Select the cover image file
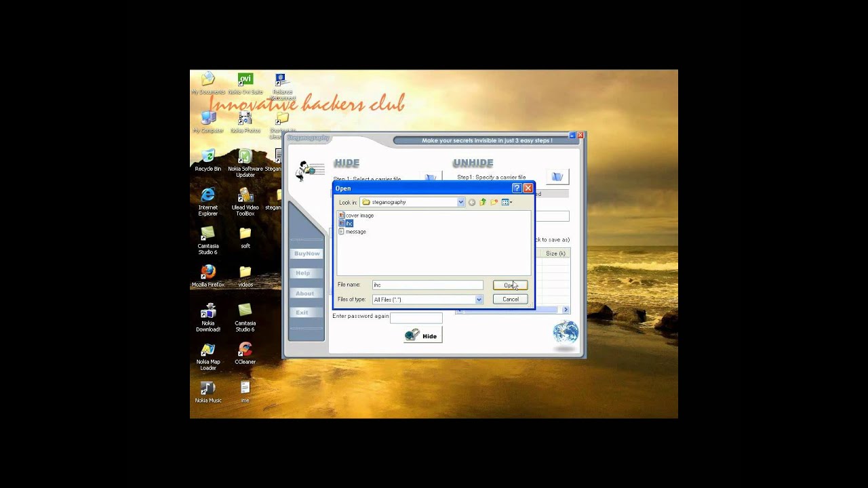The height and width of the screenshot is (488, 868). (x=356, y=215)
